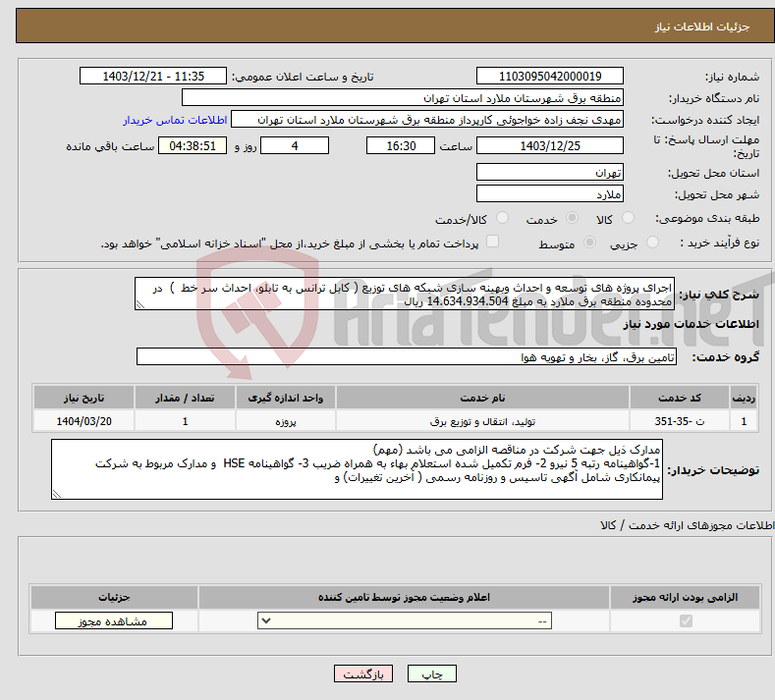Image resolution: width=775 pixels, height=700 pixels.
Task: Click the الزامی بودن ارائه مجوز header
Action: click(x=685, y=597)
